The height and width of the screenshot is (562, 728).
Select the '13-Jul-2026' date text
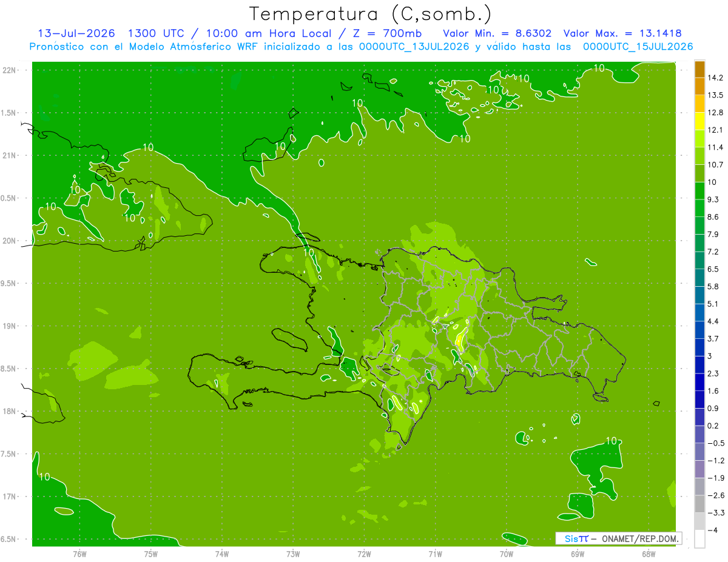[76, 33]
